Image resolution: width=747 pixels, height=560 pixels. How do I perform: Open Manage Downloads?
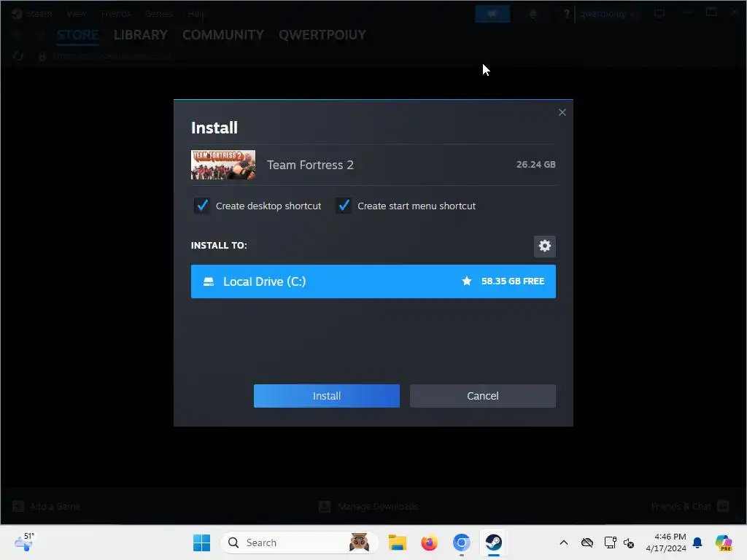point(368,506)
